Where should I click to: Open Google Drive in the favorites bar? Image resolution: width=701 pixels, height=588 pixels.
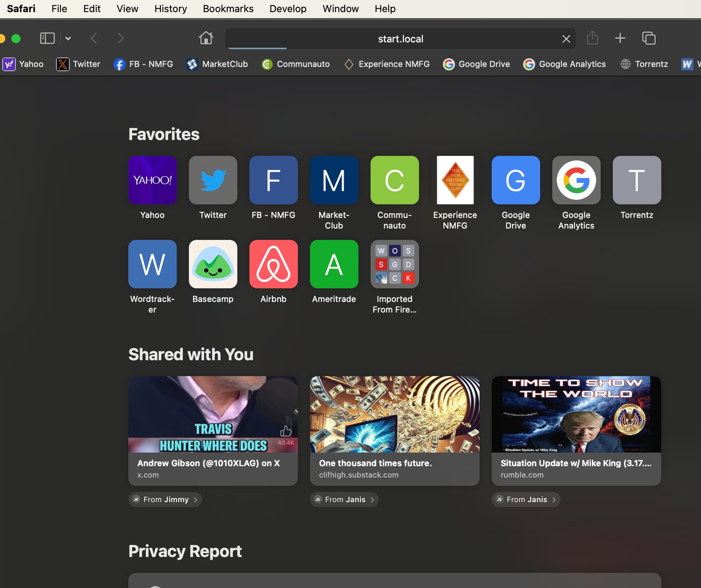pos(477,64)
